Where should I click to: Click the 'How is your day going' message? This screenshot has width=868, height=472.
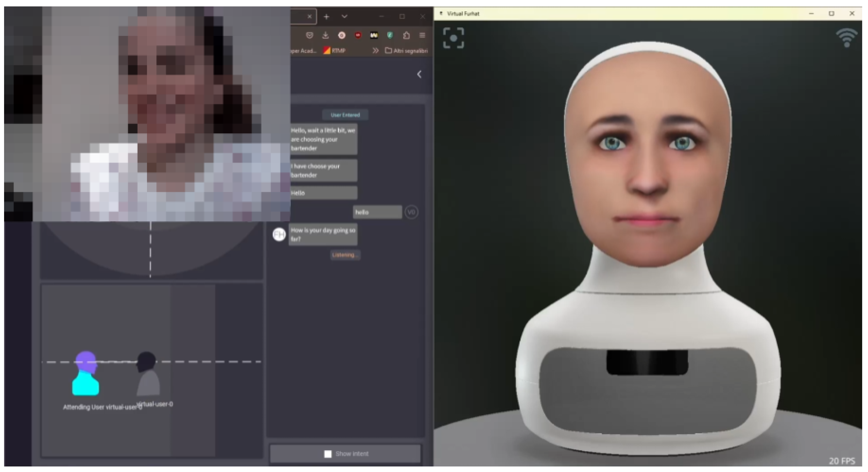323,234
